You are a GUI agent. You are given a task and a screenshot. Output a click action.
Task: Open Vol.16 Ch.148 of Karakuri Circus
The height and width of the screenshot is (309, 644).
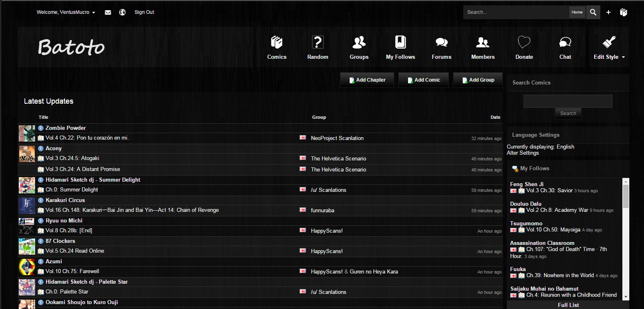132,210
